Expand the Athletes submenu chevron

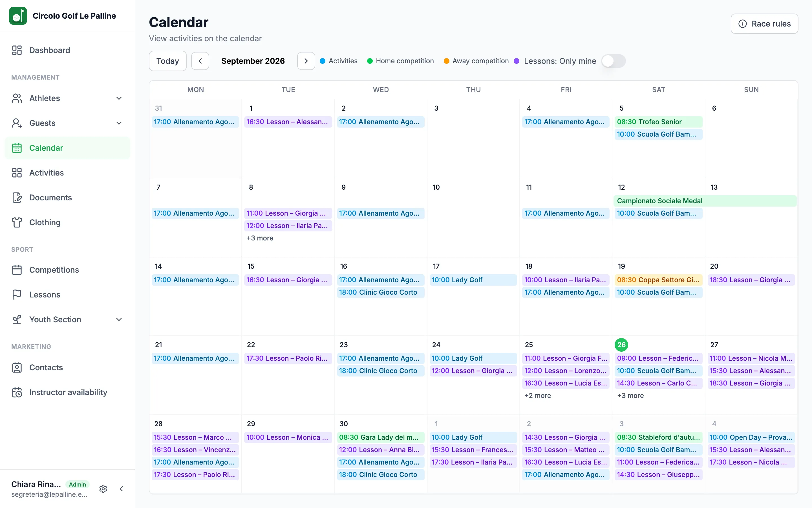point(119,98)
